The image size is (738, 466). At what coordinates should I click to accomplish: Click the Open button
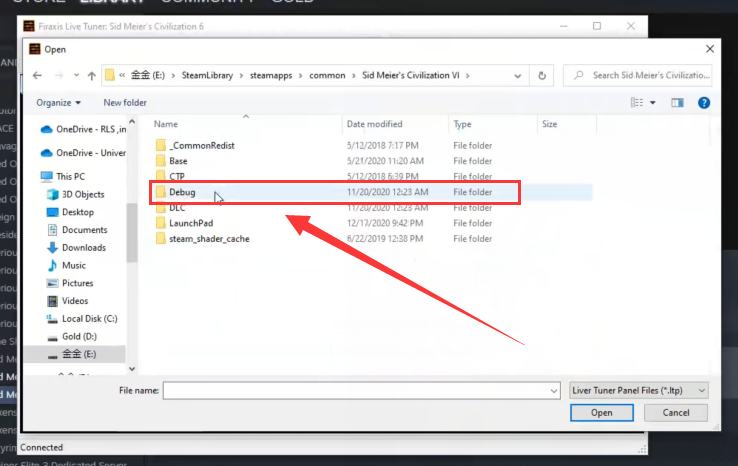(602, 412)
